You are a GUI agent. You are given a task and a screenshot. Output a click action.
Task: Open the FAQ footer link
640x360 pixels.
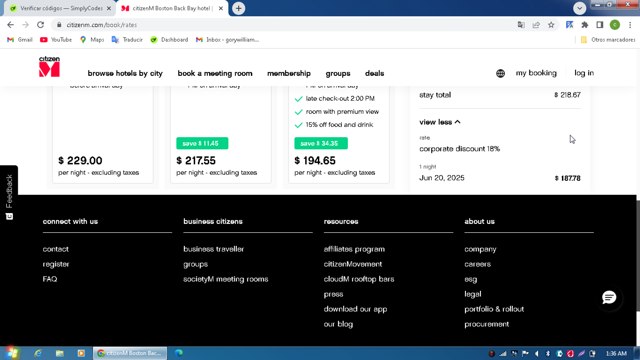[50, 279]
